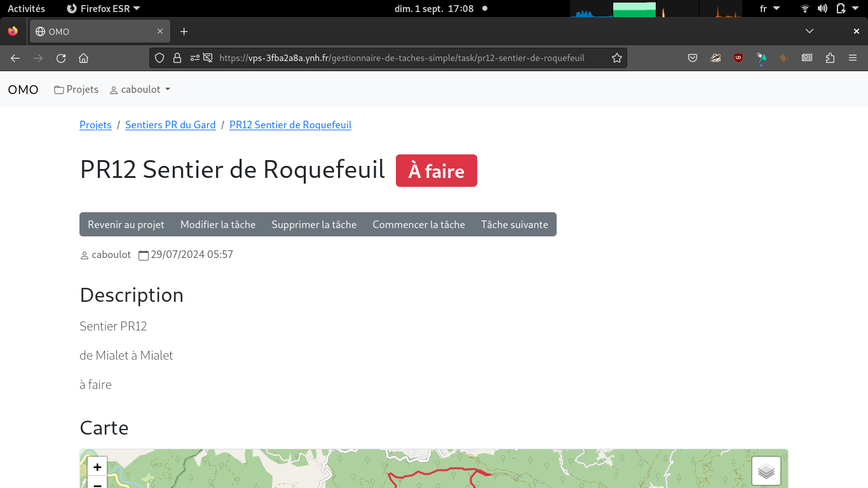Bookmark this page with the star

pyautogui.click(x=616, y=58)
